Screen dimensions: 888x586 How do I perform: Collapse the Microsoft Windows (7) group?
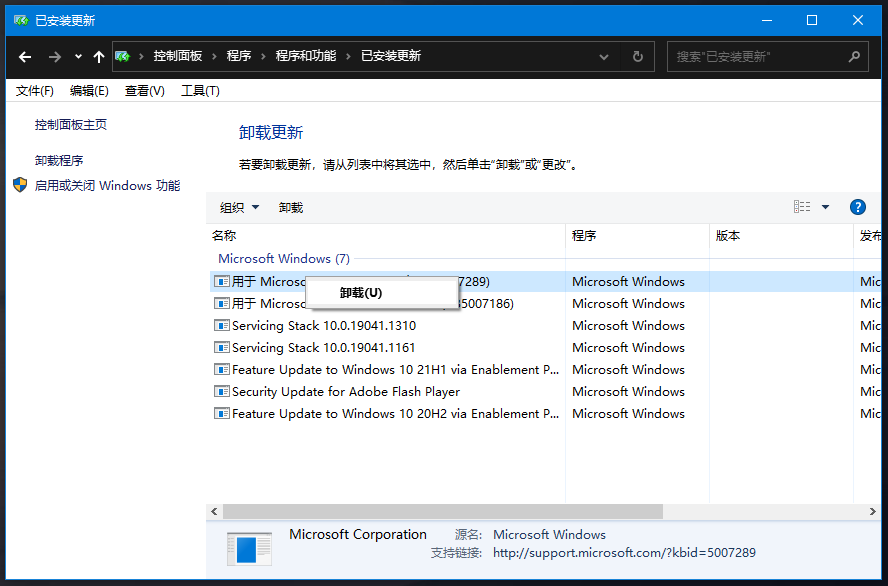(x=284, y=259)
